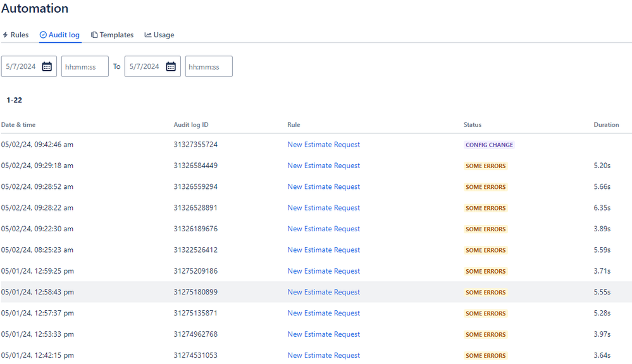Sort by the Date & time column header
Screen dimensions: 632x364
click(18, 124)
